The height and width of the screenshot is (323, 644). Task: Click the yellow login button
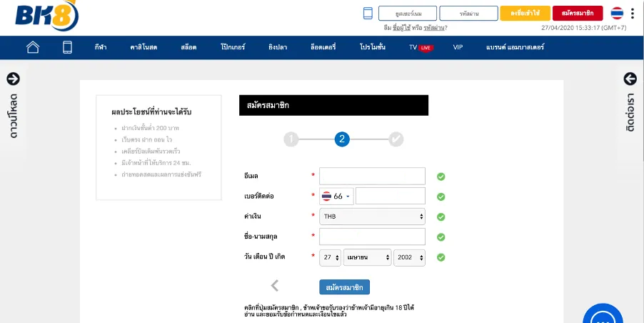525,13
